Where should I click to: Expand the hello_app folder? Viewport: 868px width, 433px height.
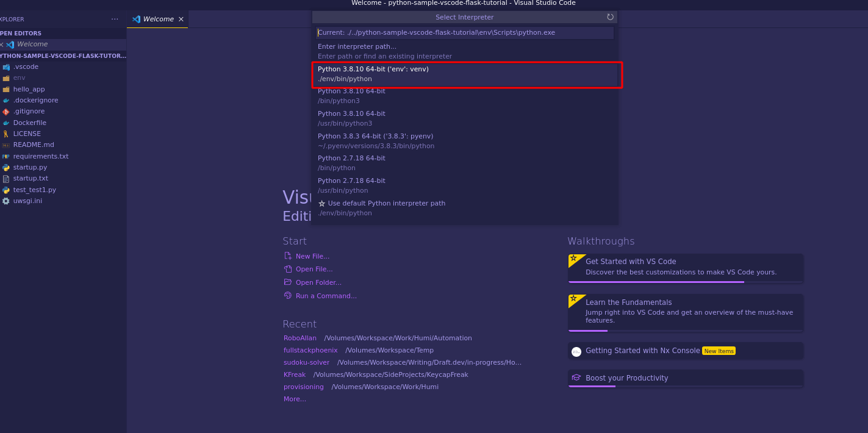tap(29, 89)
